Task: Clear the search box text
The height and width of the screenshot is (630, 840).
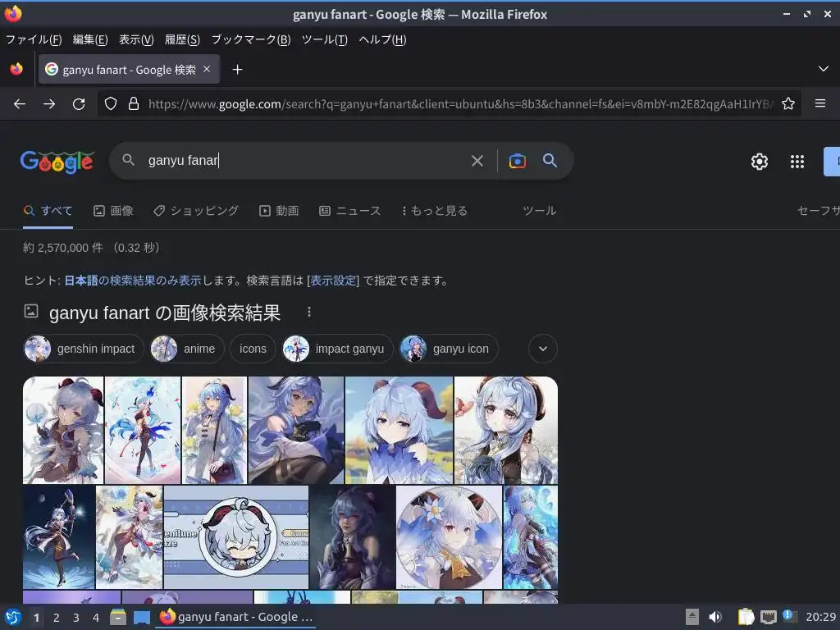Action: [477, 161]
